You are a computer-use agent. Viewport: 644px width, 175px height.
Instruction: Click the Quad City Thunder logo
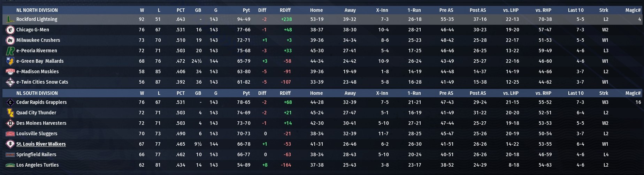click(x=10, y=113)
